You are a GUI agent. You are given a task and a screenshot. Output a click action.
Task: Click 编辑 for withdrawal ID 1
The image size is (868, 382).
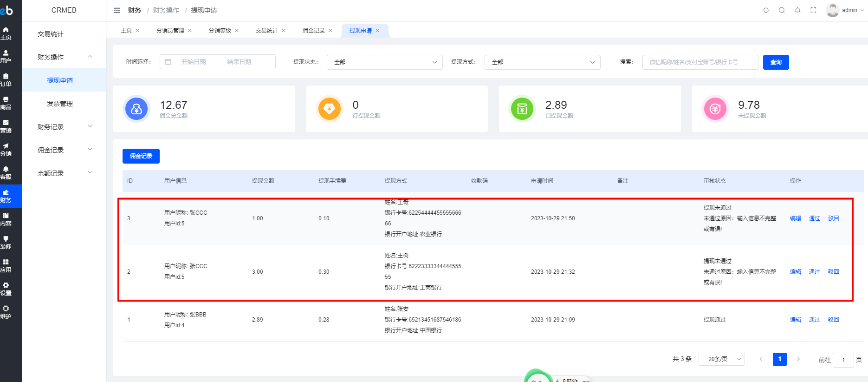tap(796, 320)
